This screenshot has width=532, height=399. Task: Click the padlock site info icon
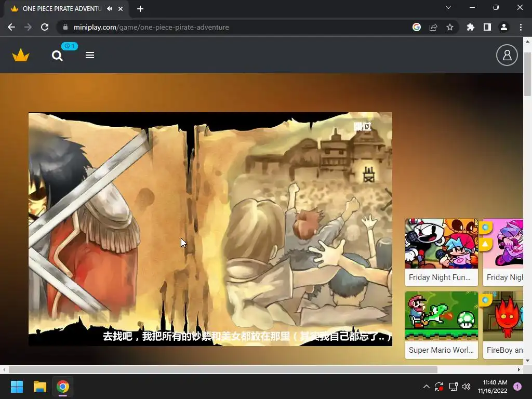pos(65,27)
